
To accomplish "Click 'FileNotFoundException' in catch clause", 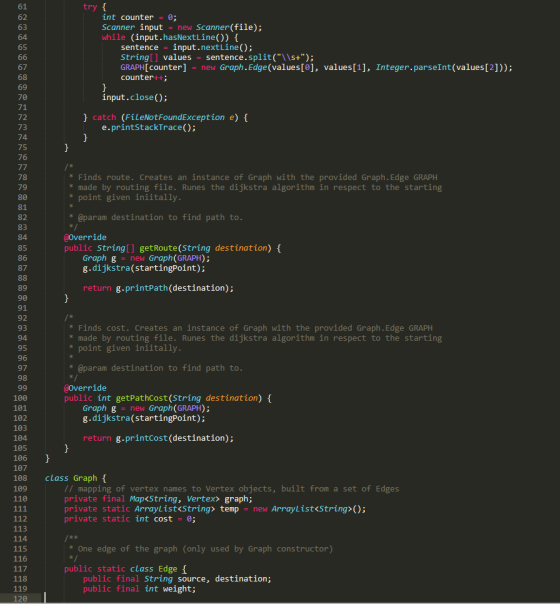I will pos(175,117).
